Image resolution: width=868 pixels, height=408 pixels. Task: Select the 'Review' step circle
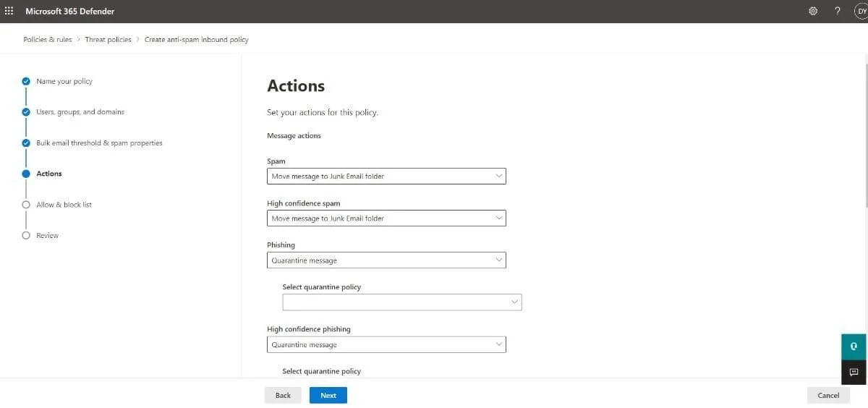click(x=26, y=236)
